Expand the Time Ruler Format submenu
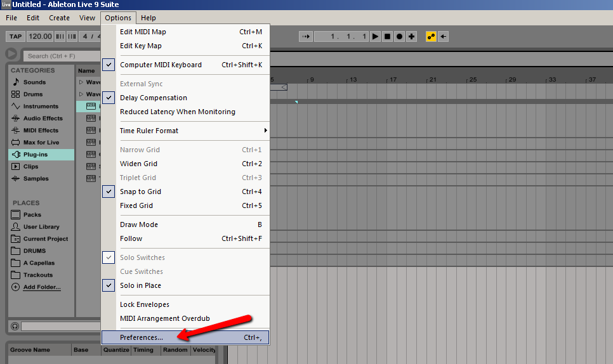Image resolution: width=613 pixels, height=364 pixels. [x=186, y=131]
